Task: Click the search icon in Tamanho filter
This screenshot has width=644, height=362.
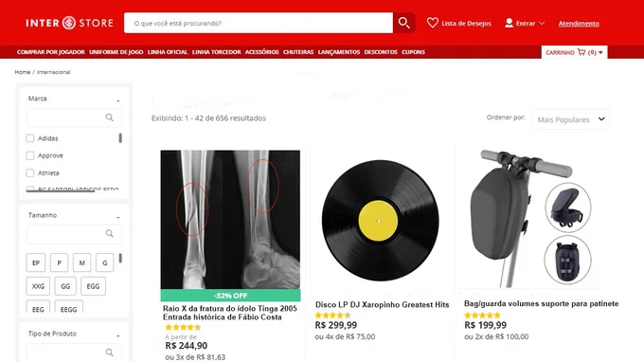Action: 109,233
